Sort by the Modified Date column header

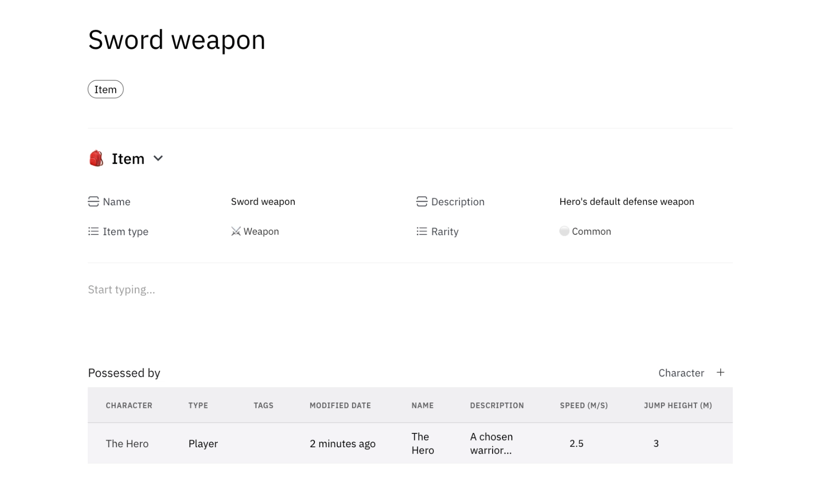[x=340, y=405]
